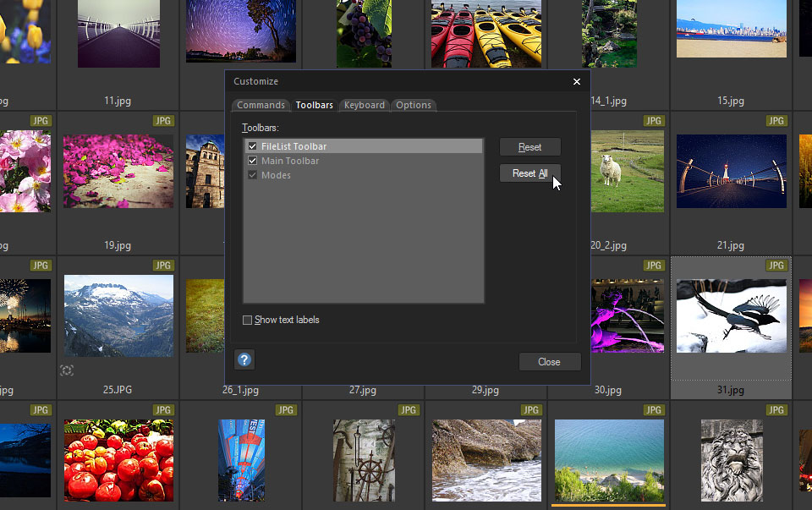
Task: Select the pink flowers thumbnail beside 19.jpg
Action: click(25, 172)
